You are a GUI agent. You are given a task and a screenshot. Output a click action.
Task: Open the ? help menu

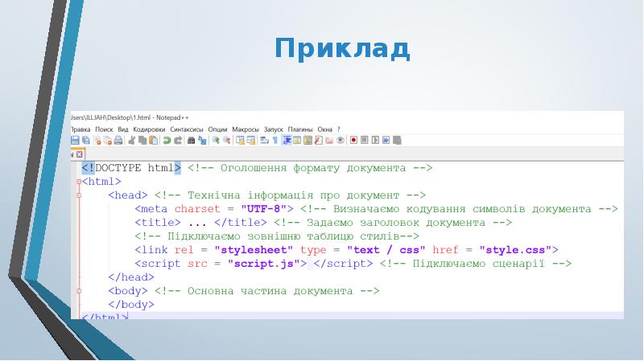tap(338, 129)
